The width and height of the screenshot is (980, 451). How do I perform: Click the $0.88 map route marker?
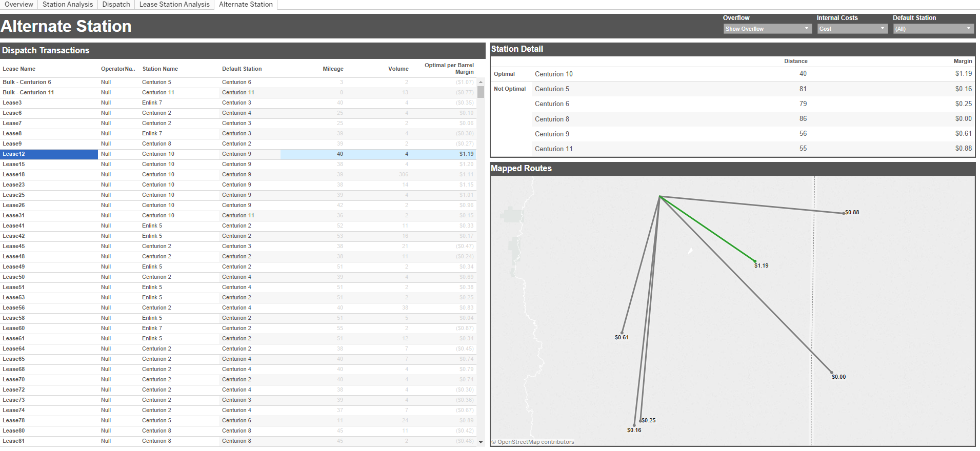(x=844, y=213)
